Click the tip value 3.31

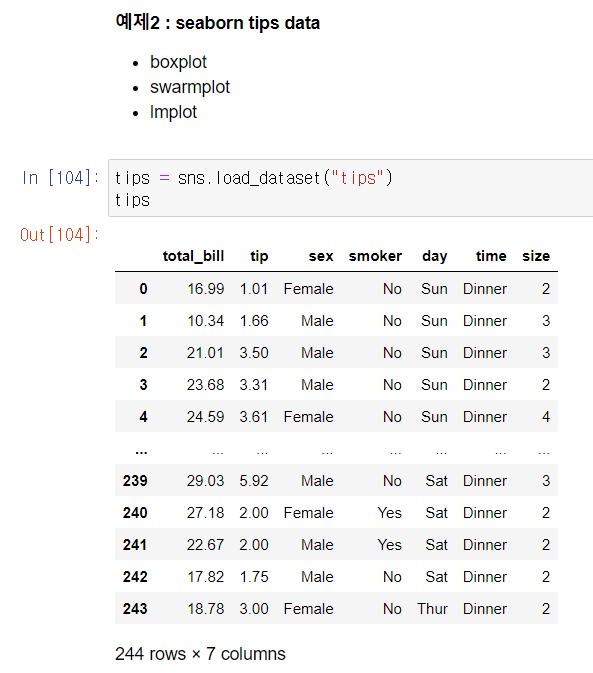pyautogui.click(x=253, y=385)
